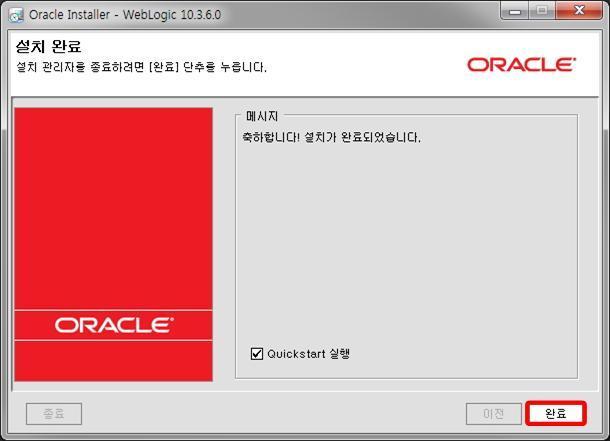Click the disabled 종료 (Exit) button

coord(54,414)
